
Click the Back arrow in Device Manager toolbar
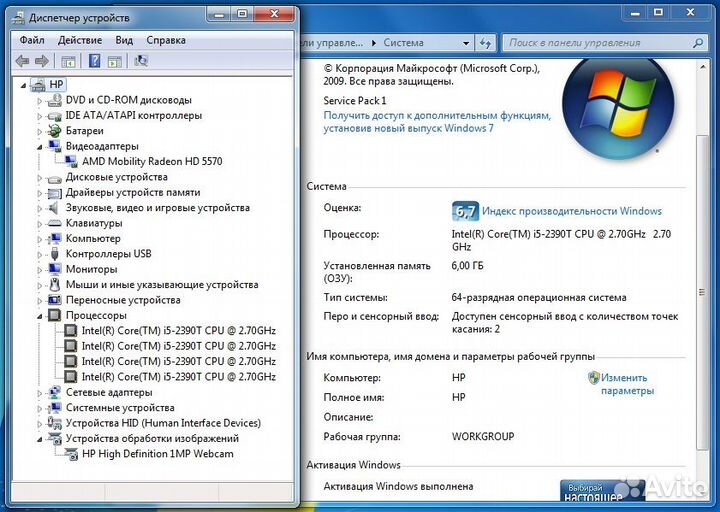click(x=22, y=61)
